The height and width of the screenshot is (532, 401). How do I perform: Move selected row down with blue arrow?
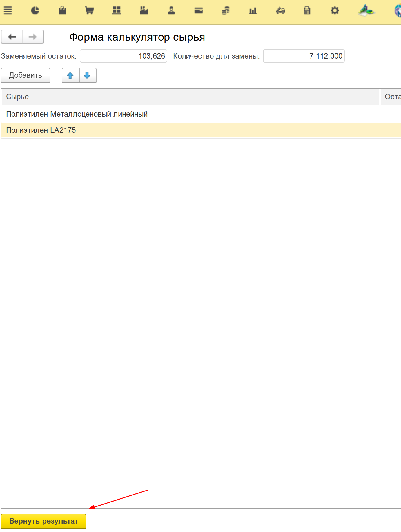[x=87, y=75]
